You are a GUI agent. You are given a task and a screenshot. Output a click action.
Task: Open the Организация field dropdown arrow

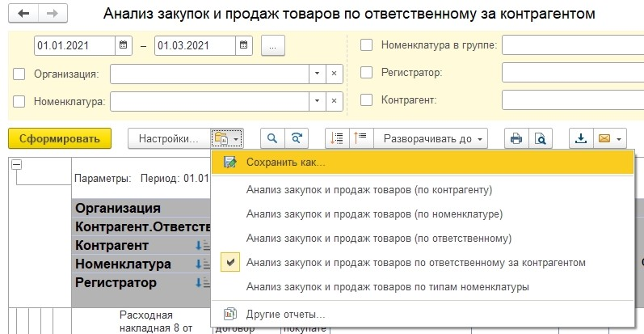click(318, 74)
